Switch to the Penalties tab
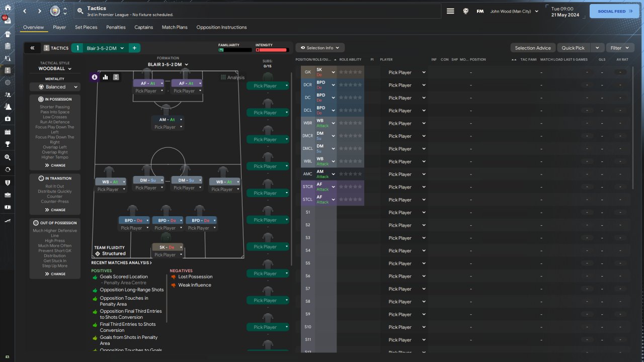Viewport: 644px width, 362px height. (116, 27)
